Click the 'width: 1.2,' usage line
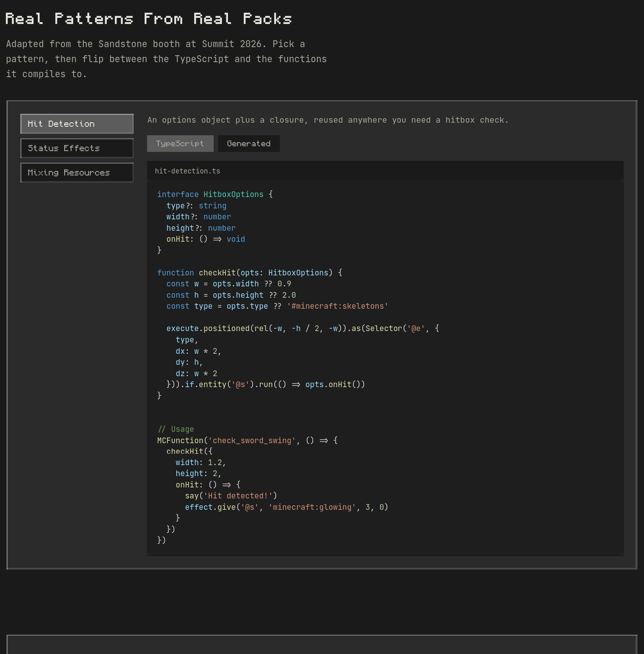Screen dimensions: 644x654 pos(201,463)
